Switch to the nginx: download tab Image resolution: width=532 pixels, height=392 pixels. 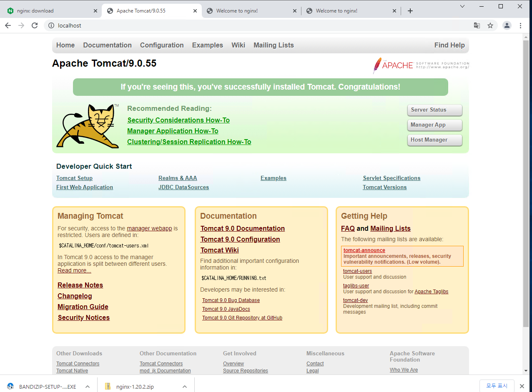pos(51,11)
